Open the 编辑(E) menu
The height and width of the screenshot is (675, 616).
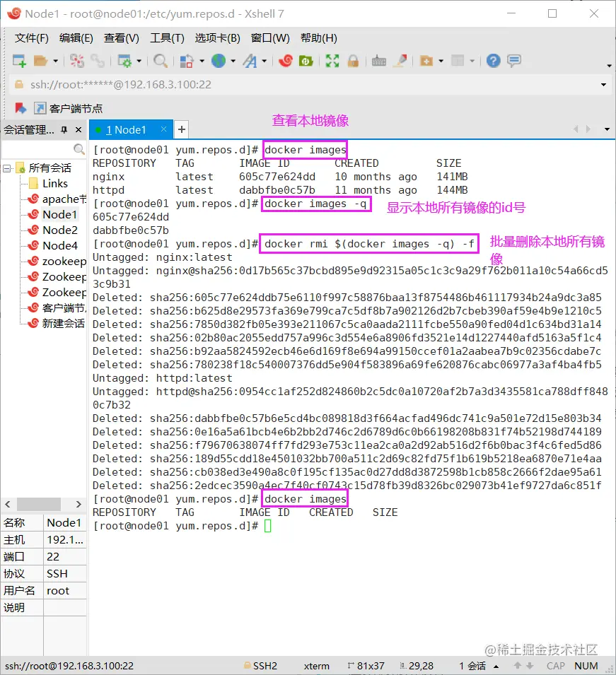pyautogui.click(x=76, y=38)
